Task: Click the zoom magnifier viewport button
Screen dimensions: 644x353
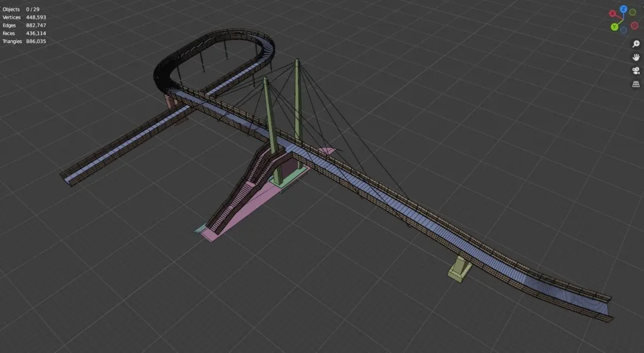Action: click(636, 44)
